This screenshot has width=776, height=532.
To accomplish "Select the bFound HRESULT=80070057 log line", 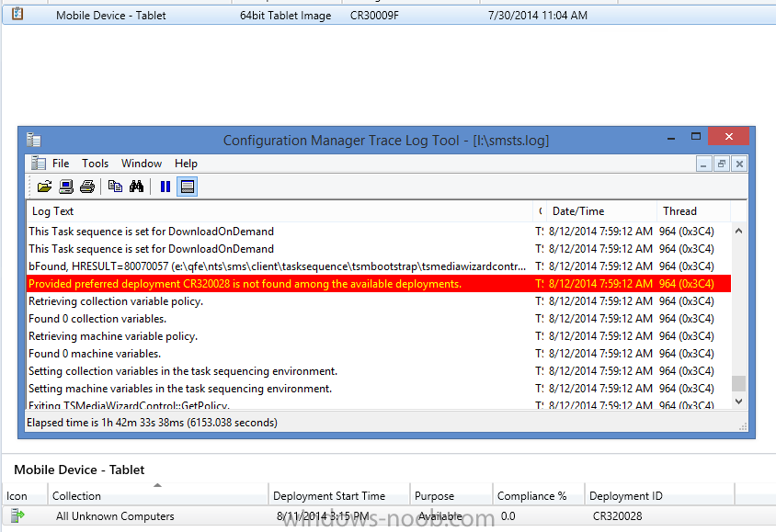I will point(379,266).
